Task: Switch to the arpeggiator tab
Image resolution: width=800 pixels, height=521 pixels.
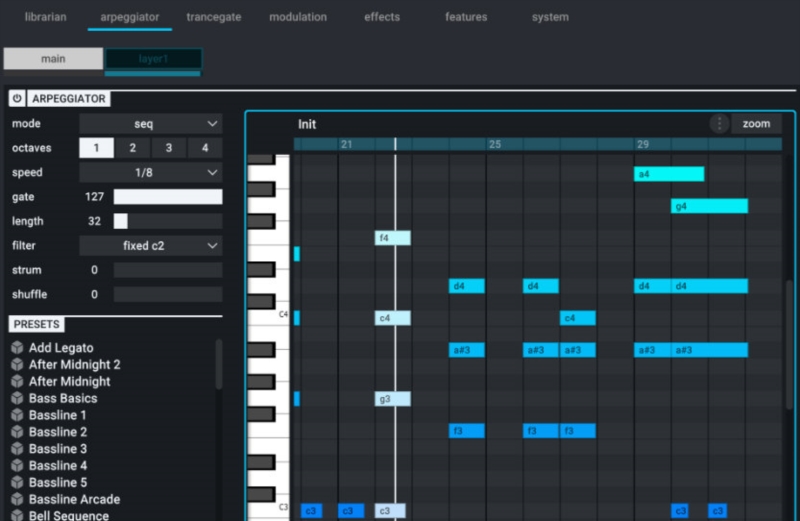Action: click(x=130, y=17)
